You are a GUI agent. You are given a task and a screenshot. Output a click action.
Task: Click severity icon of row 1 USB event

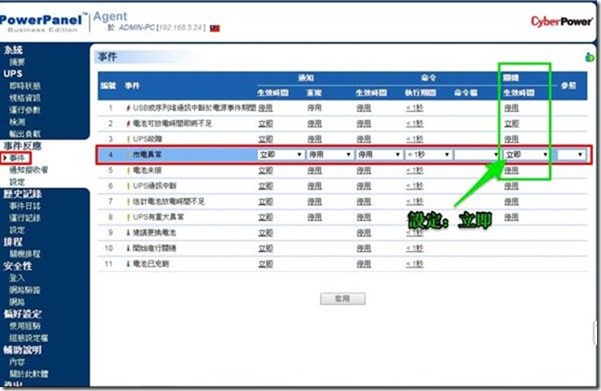tap(128, 108)
